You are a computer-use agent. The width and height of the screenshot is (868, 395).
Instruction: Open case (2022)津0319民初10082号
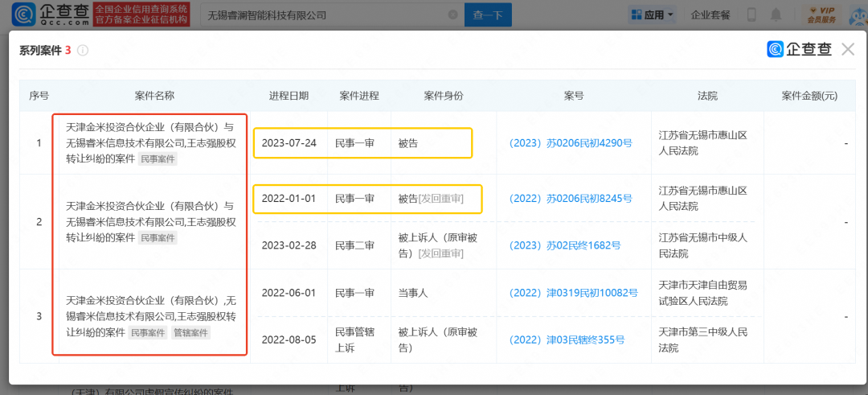tap(574, 293)
